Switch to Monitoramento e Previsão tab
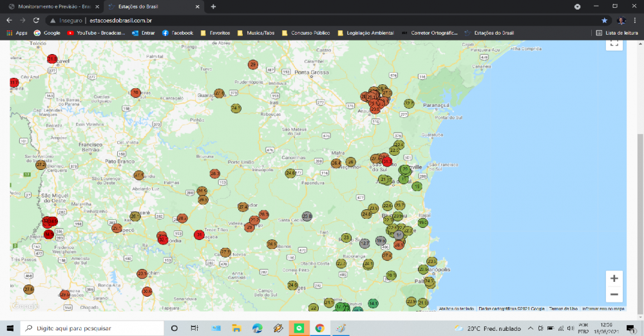The height and width of the screenshot is (336, 644). pos(50,6)
